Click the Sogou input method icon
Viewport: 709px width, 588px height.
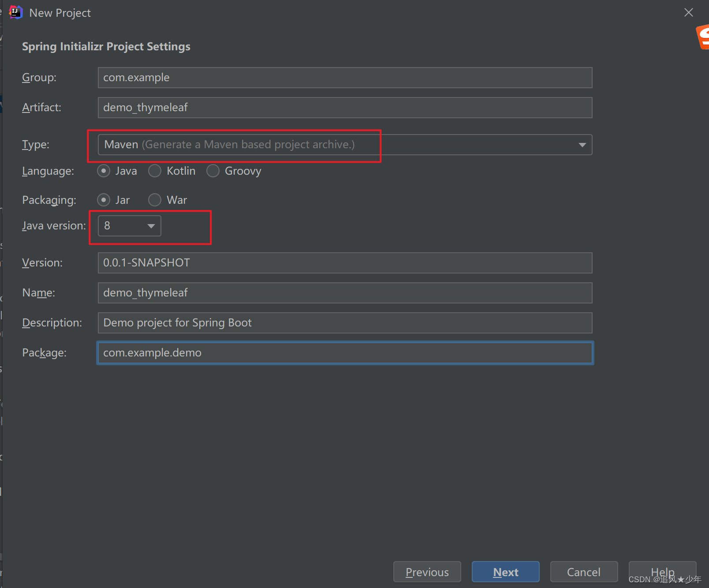703,37
